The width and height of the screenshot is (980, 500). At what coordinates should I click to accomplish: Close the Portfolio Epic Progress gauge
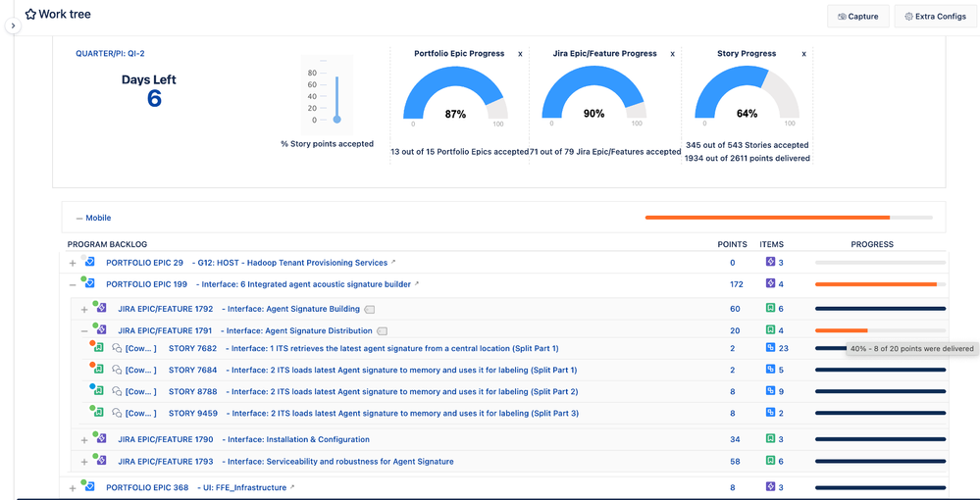pyautogui.click(x=520, y=54)
